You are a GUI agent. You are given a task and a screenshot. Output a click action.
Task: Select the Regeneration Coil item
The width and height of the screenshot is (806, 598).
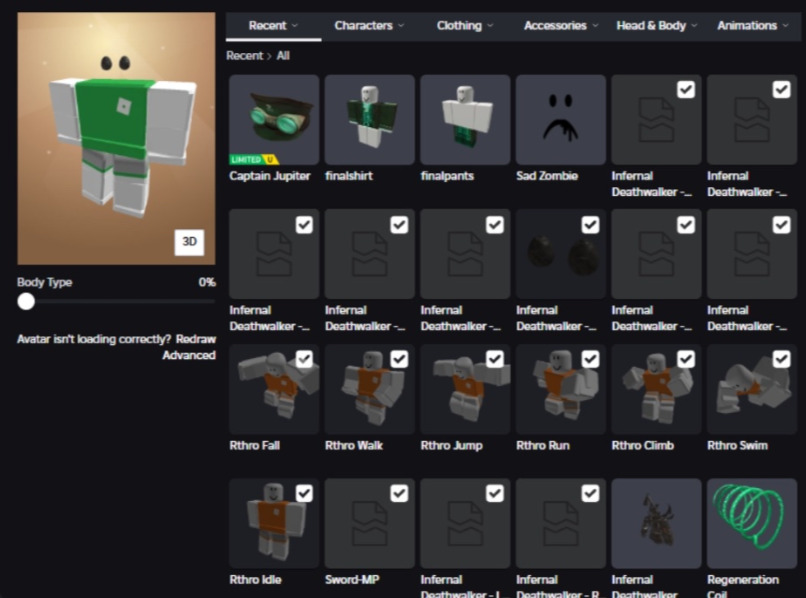750,523
